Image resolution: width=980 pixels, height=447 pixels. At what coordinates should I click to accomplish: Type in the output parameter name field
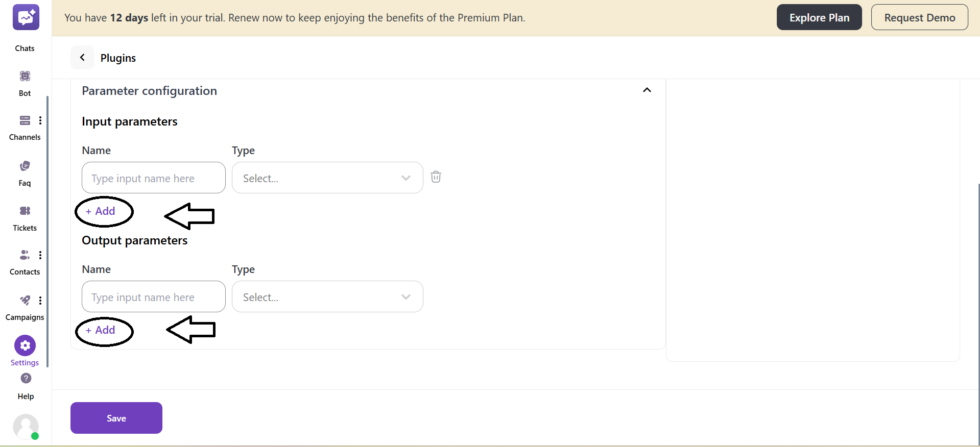tap(153, 296)
